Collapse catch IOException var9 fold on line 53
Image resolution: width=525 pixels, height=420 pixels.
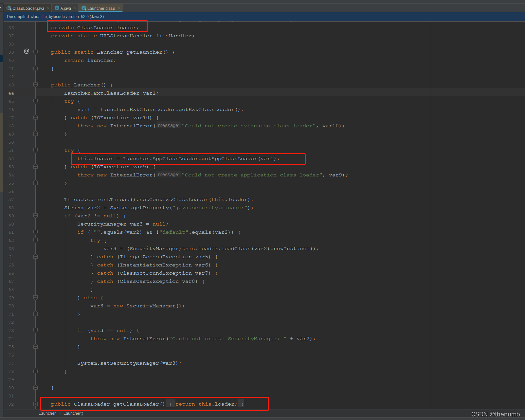coord(35,166)
